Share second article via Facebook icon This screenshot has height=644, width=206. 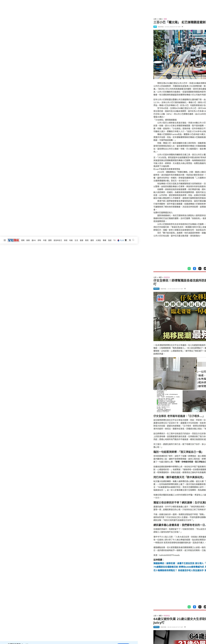click(195, 607)
